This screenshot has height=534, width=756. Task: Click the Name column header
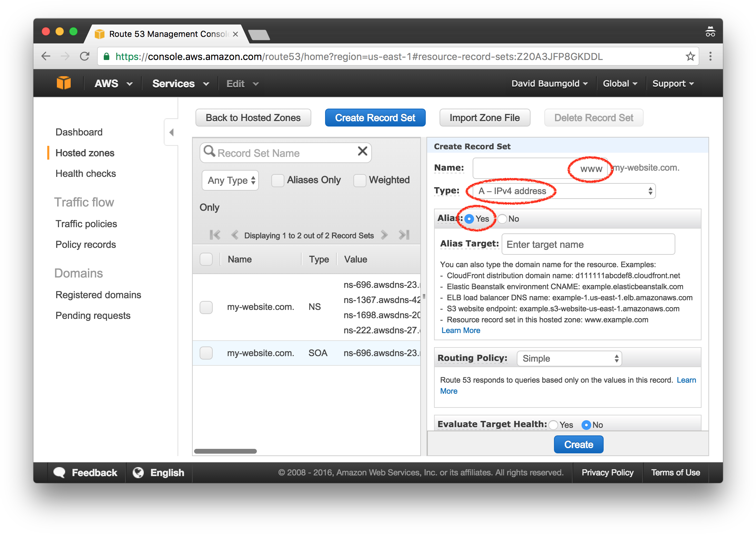(x=240, y=259)
